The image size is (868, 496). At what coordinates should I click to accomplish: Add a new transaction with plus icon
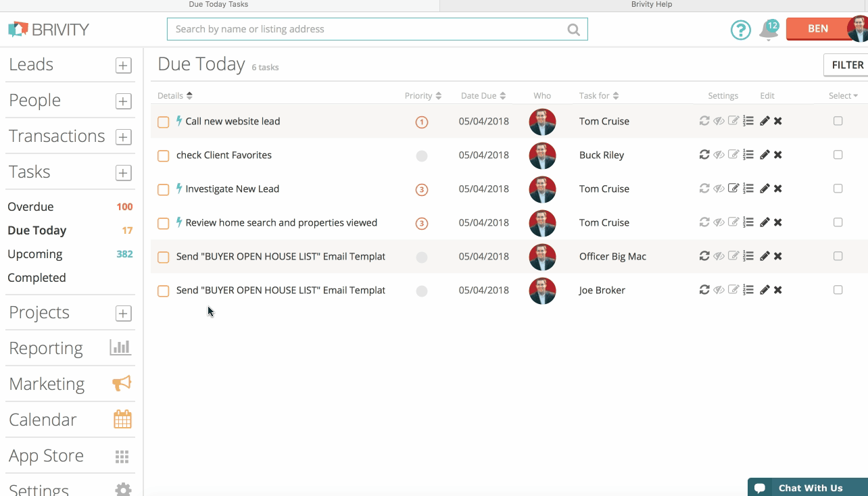123,137
